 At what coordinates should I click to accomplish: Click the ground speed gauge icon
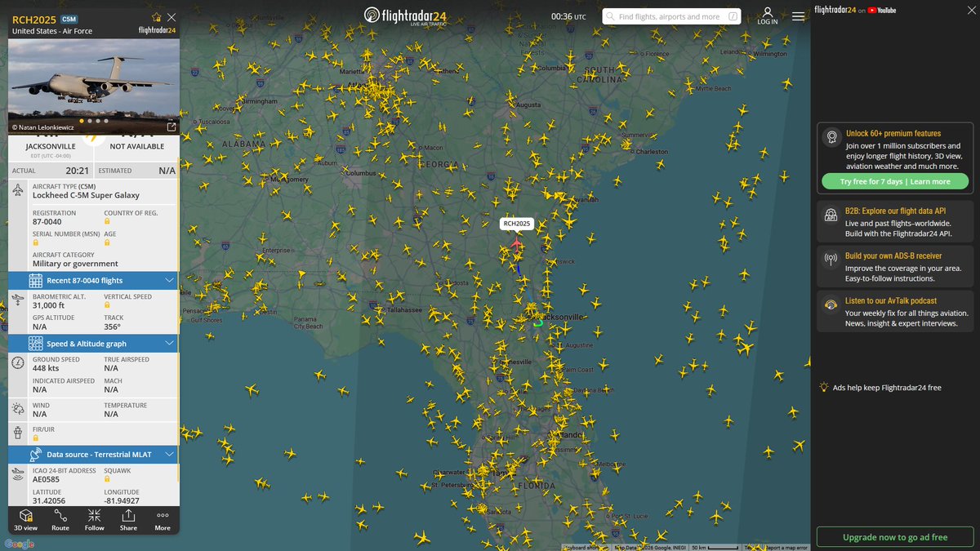click(x=18, y=362)
